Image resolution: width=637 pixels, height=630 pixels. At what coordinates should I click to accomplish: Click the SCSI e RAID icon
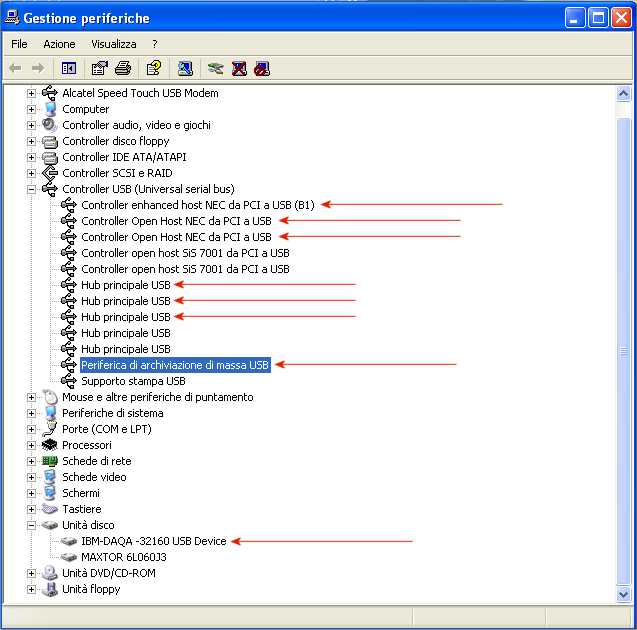[50, 173]
